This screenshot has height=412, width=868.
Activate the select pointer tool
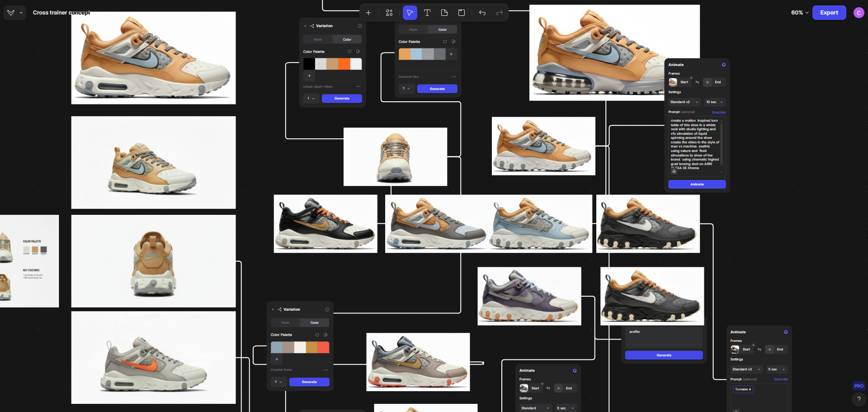(410, 13)
